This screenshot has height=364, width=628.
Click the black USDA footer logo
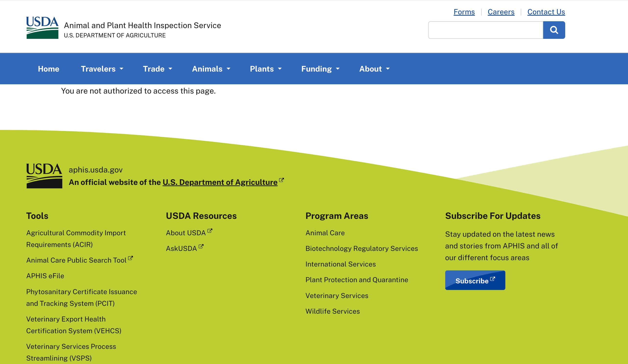tap(44, 176)
